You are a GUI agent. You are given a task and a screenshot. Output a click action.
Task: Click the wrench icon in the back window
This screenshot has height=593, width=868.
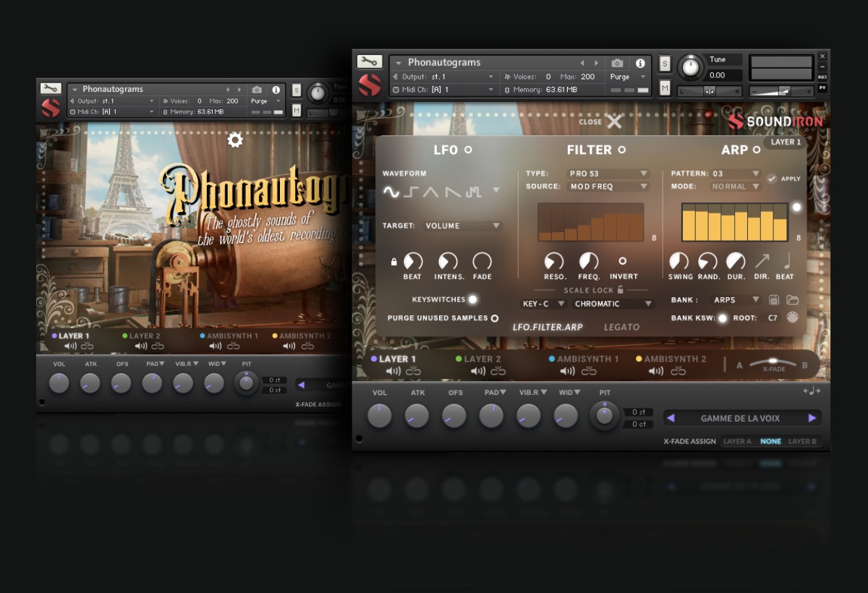pyautogui.click(x=51, y=88)
